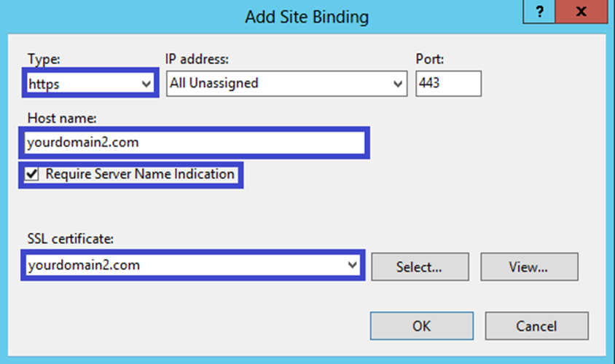Image resolution: width=615 pixels, height=364 pixels.
Task: Click the Require Server Name Indication label
Action: (x=140, y=175)
